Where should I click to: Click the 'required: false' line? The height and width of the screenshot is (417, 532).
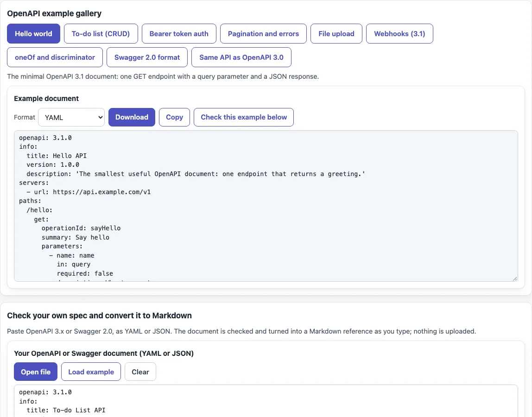pos(85,273)
